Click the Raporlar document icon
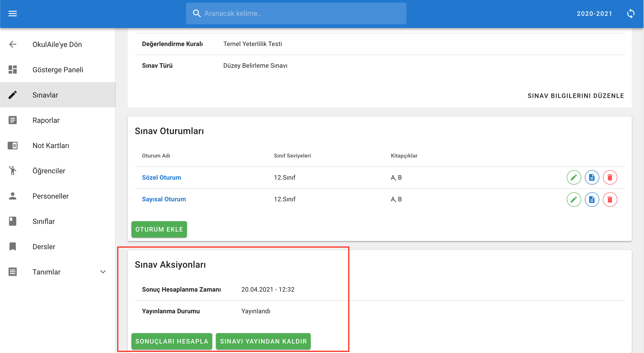This screenshot has height=353, width=644. point(12,120)
